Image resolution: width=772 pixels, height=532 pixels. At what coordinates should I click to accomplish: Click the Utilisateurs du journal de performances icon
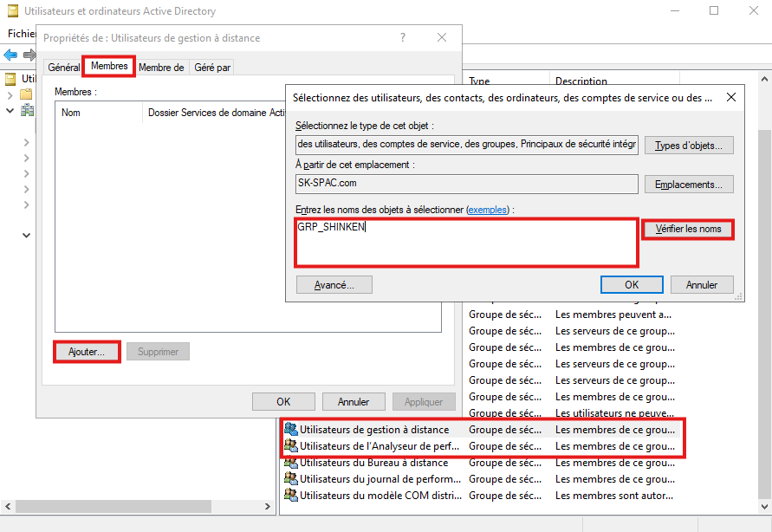coord(291,479)
